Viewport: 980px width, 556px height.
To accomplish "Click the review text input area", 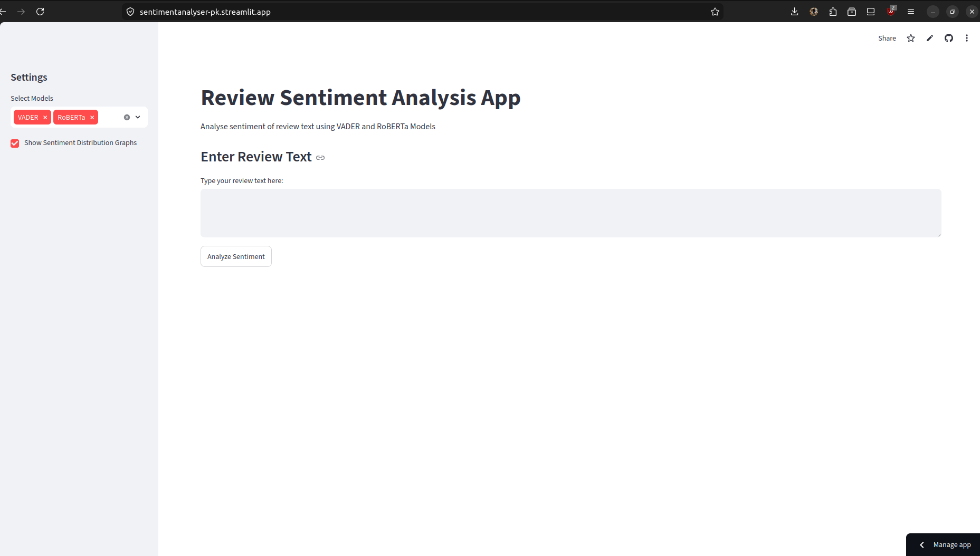I will coord(570,213).
